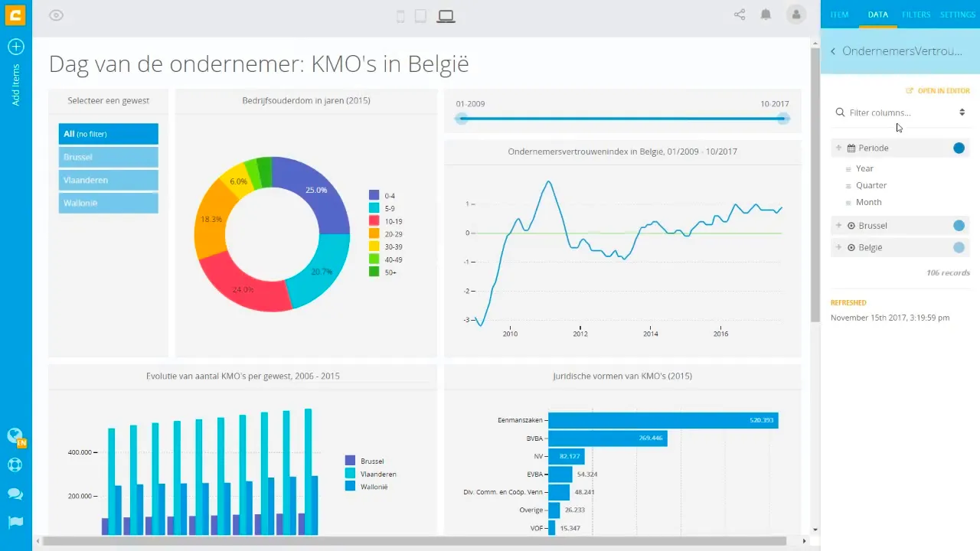Image resolution: width=980 pixels, height=551 pixels.
Task: Toggle the dashboard preview eye icon
Action: 56,15
